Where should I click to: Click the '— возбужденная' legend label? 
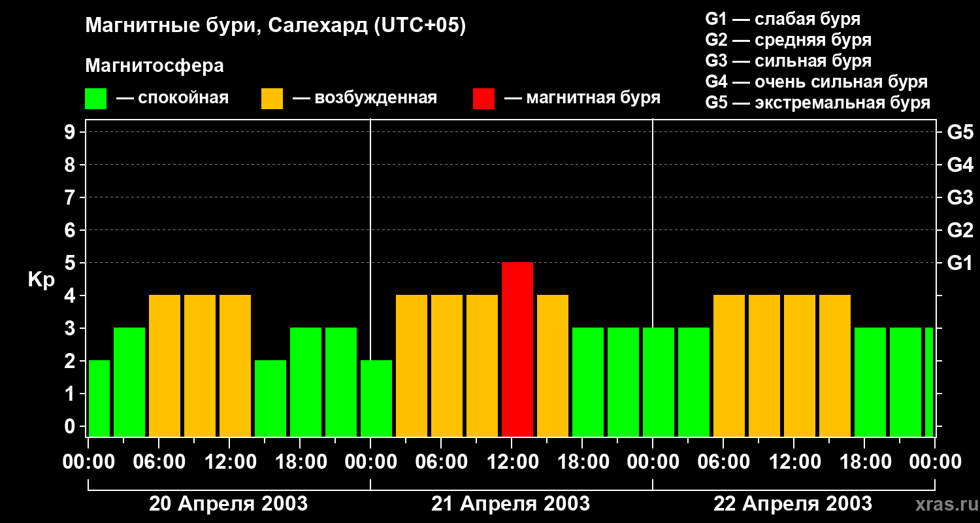(365, 98)
